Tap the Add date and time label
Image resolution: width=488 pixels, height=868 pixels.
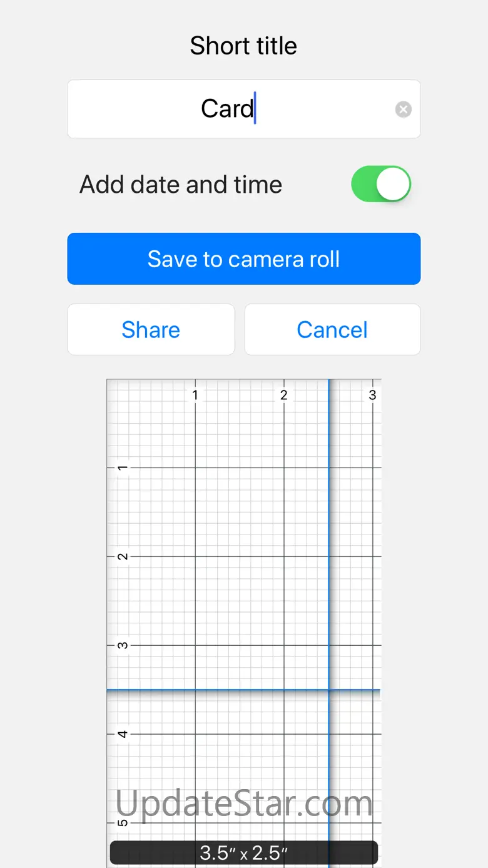point(181,185)
